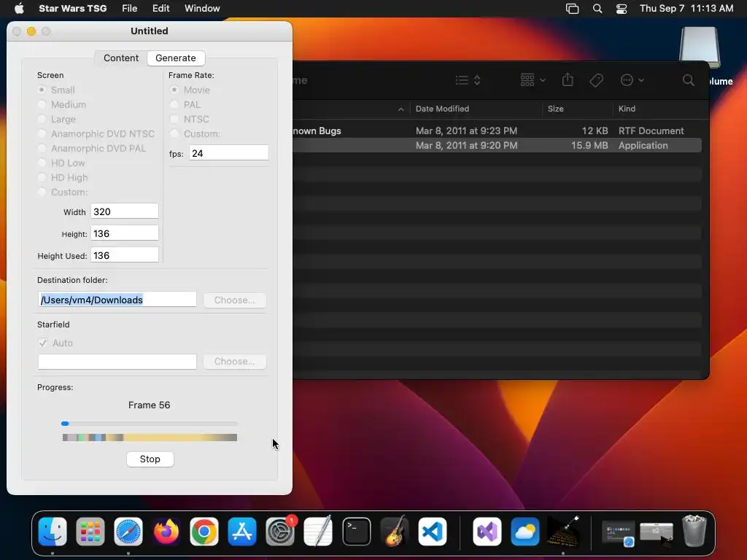Click the Star Wars TSG Dock icon
The height and width of the screenshot is (560, 747).
click(x=563, y=532)
